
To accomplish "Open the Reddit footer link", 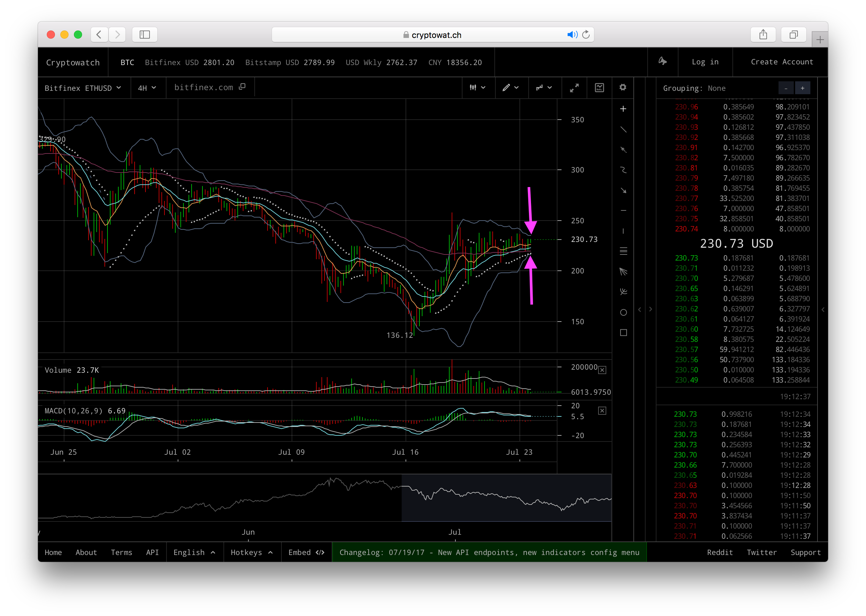I will [720, 553].
